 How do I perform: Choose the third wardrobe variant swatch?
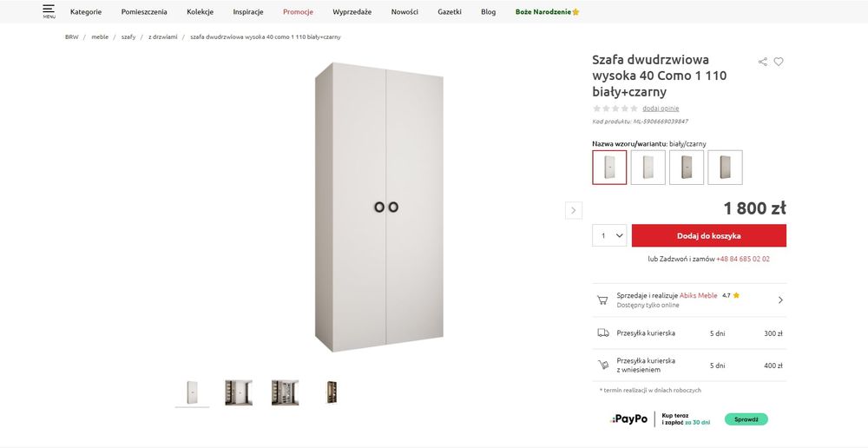pos(687,168)
